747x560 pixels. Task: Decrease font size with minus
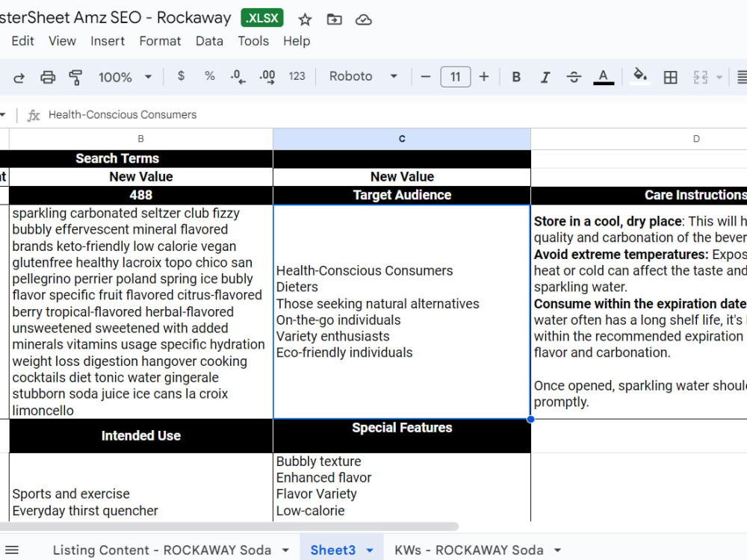click(x=426, y=77)
